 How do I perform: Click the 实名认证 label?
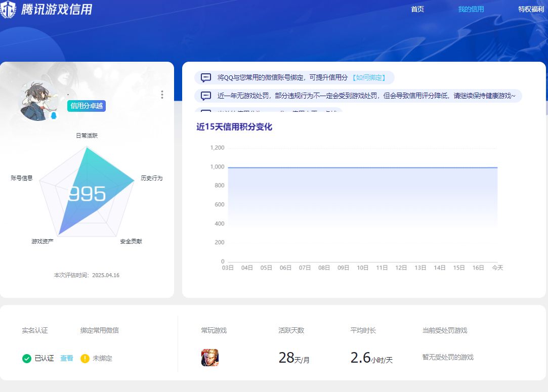point(35,330)
